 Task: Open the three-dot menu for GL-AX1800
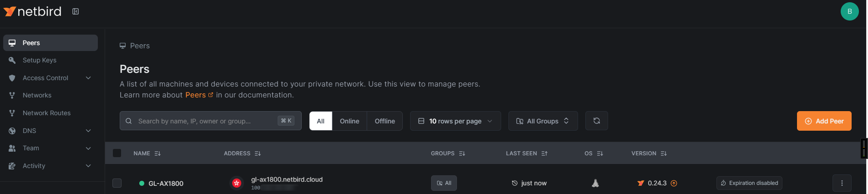pos(842,183)
